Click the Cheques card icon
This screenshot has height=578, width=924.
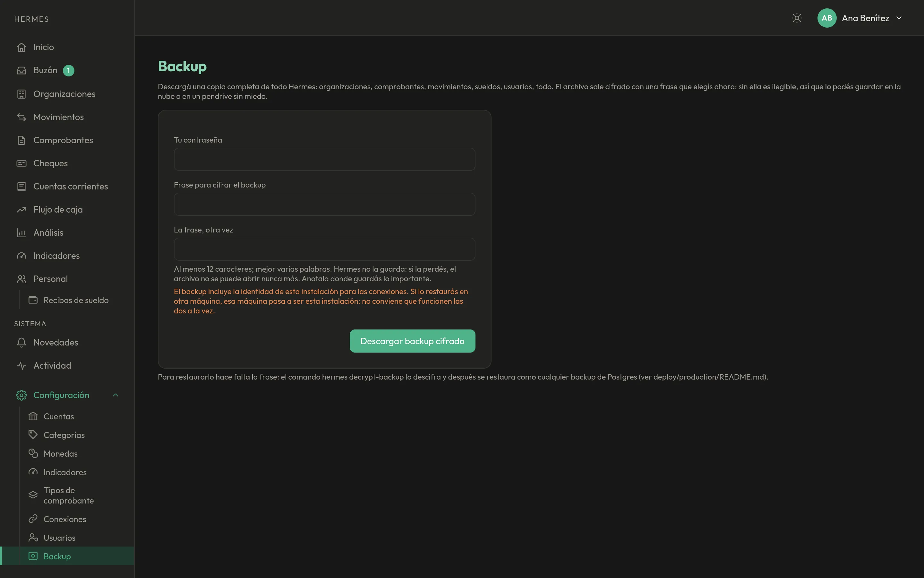pyautogui.click(x=21, y=163)
